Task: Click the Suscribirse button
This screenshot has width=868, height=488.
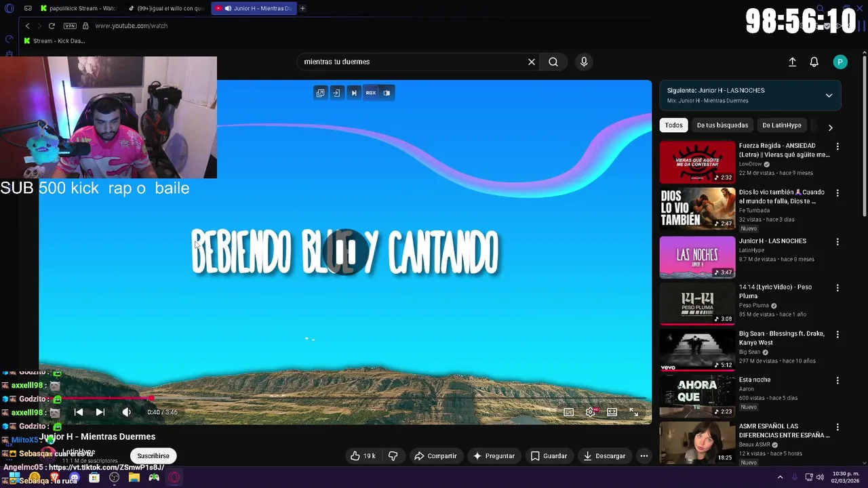Action: pyautogui.click(x=153, y=456)
